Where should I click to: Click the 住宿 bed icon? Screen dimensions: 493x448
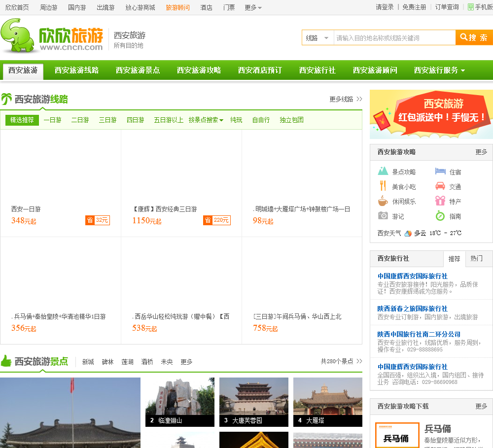point(440,171)
